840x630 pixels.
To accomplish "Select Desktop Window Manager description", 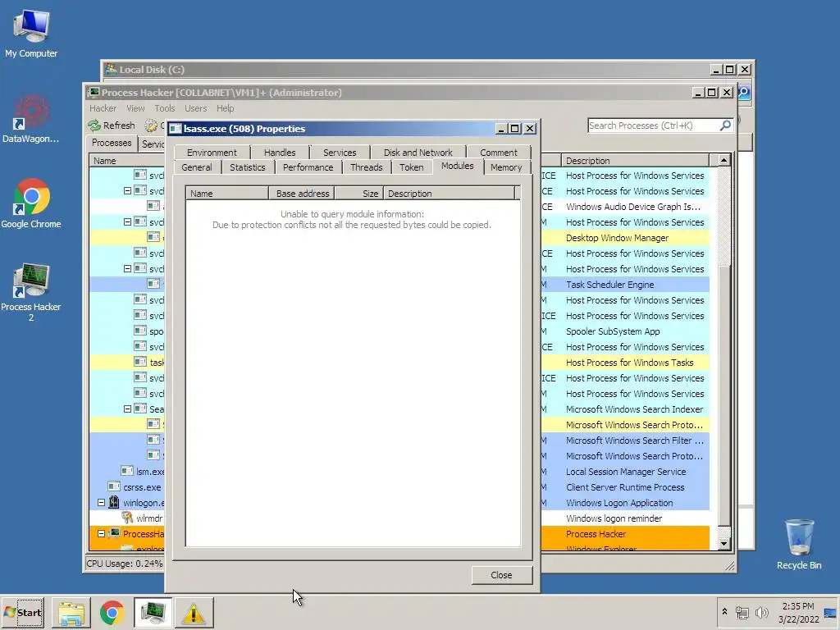I will click(617, 238).
